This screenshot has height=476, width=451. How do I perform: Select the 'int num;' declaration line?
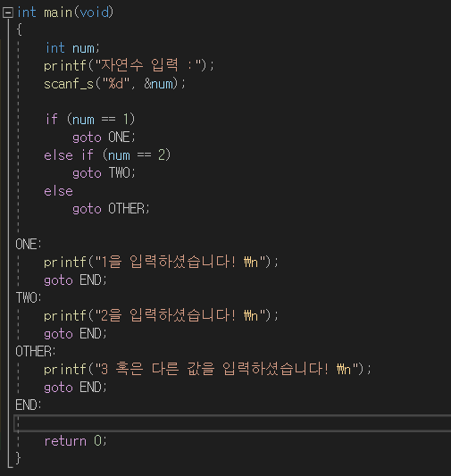coord(72,48)
